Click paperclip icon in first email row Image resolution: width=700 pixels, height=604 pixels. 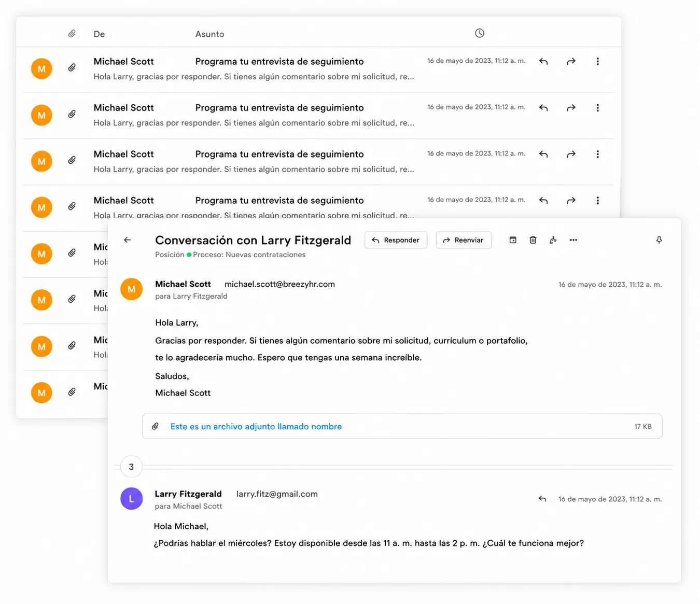click(72, 67)
